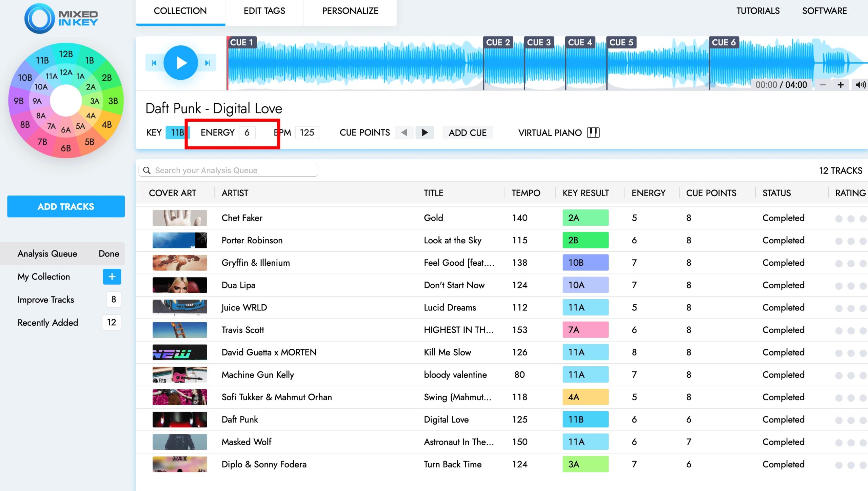Select 12B on the Camelot wheel

(x=66, y=54)
